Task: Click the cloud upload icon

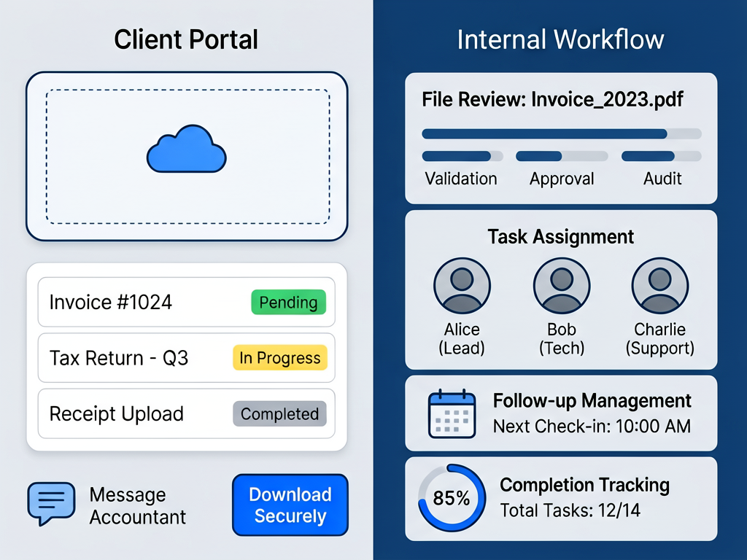Action: point(187,149)
